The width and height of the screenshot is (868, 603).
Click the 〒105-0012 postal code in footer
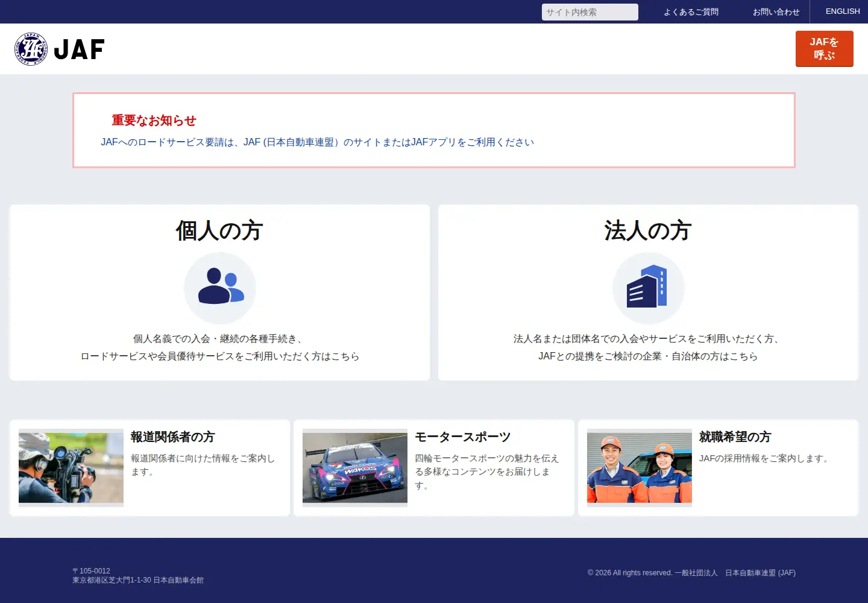coord(91,571)
